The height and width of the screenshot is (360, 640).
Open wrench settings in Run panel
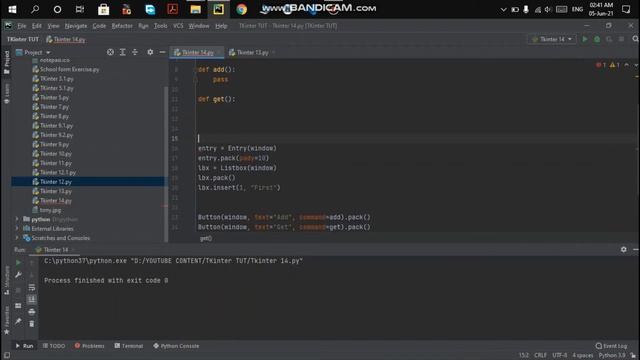tap(18, 275)
